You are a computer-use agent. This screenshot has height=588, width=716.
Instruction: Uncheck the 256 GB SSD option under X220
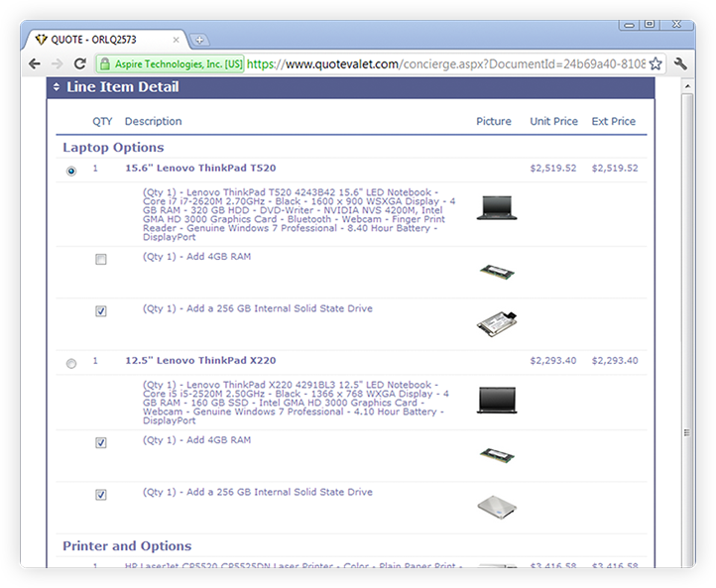click(x=101, y=494)
